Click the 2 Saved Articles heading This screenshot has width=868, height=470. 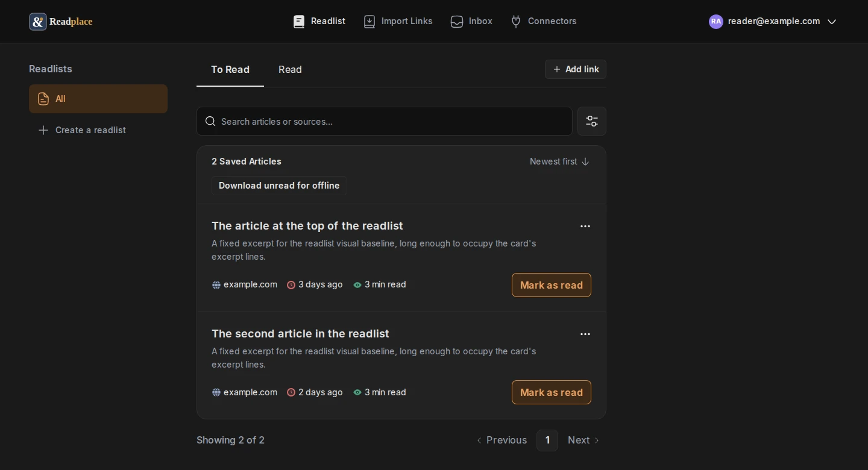pyautogui.click(x=247, y=161)
